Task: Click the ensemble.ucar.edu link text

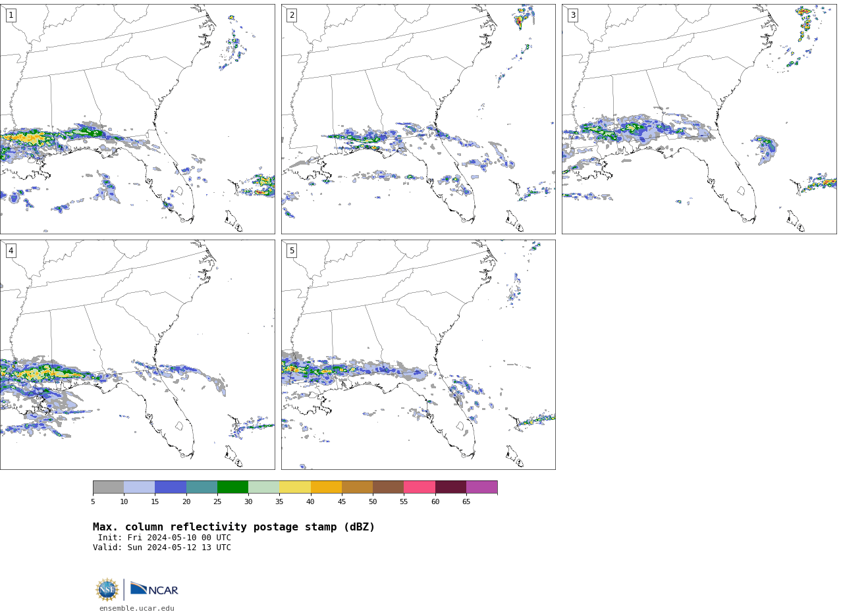Action: coord(137,609)
